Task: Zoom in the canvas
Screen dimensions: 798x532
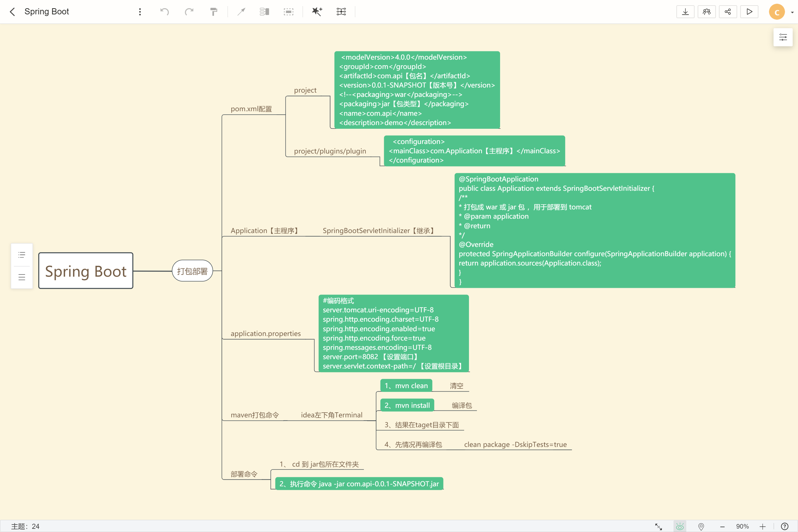Action: point(763,526)
